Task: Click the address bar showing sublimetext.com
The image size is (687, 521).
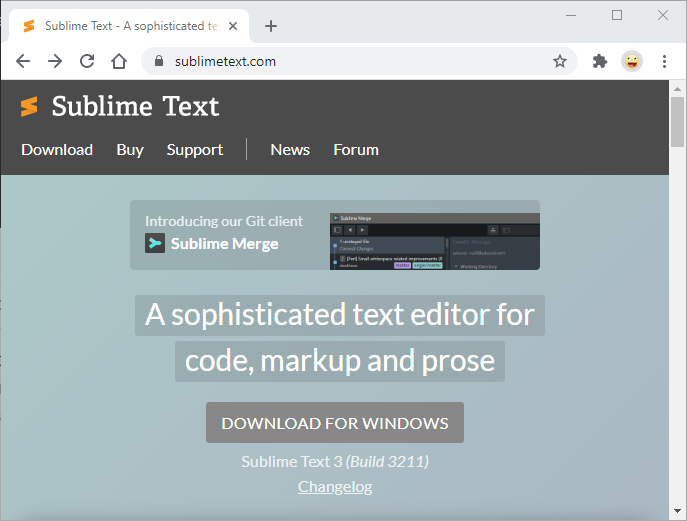Action: pos(350,61)
